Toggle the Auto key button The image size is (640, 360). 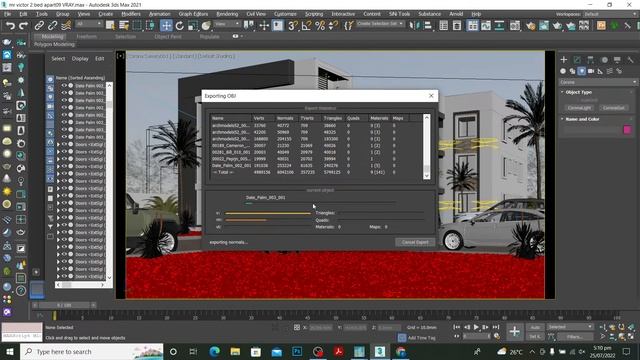tap(535, 327)
